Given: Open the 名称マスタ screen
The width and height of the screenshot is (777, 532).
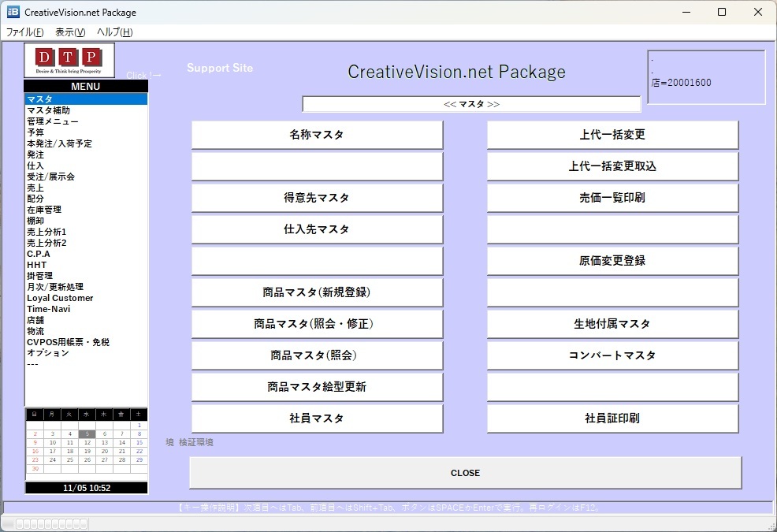Looking at the screenshot, I should 316,134.
